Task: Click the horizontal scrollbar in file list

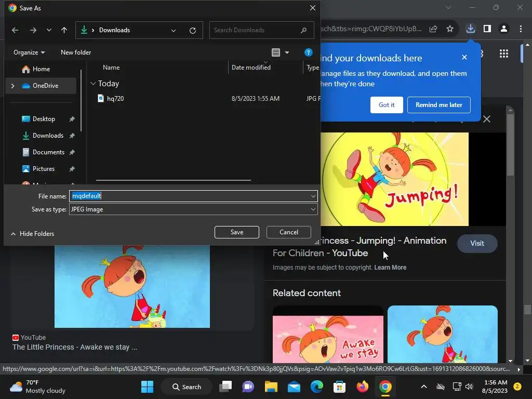Action: point(174,180)
